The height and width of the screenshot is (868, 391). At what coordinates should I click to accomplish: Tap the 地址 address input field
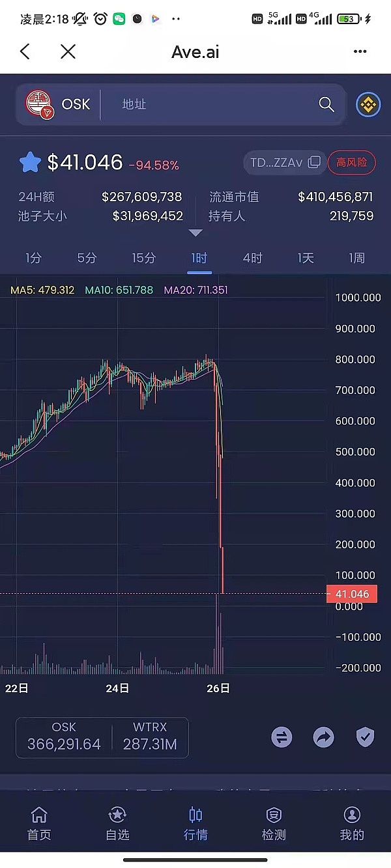(209, 104)
